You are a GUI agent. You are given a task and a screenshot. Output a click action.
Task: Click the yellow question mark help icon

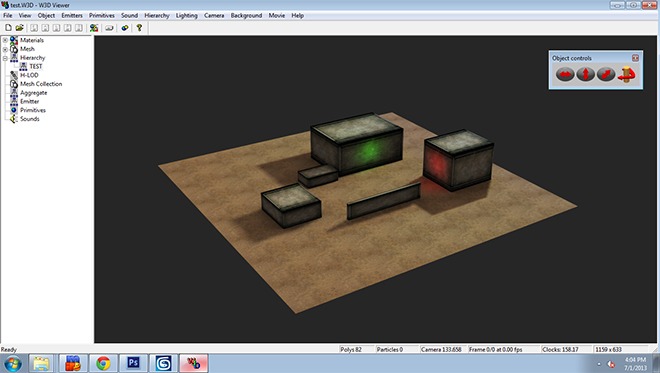tap(139, 28)
